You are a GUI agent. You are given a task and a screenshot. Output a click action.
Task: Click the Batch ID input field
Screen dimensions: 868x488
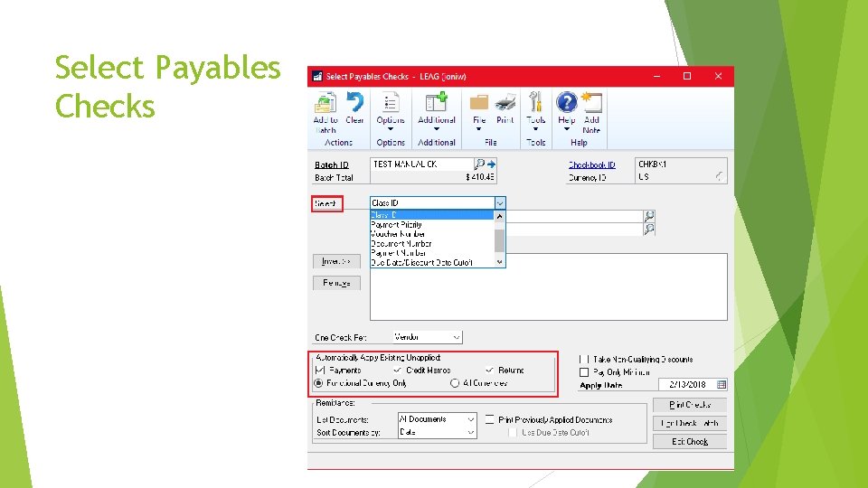point(422,164)
